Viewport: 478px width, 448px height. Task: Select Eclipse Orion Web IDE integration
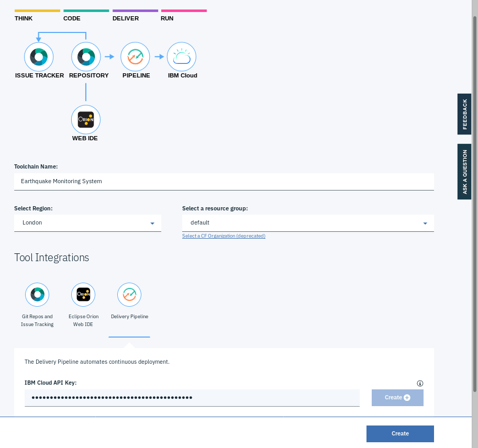click(83, 295)
